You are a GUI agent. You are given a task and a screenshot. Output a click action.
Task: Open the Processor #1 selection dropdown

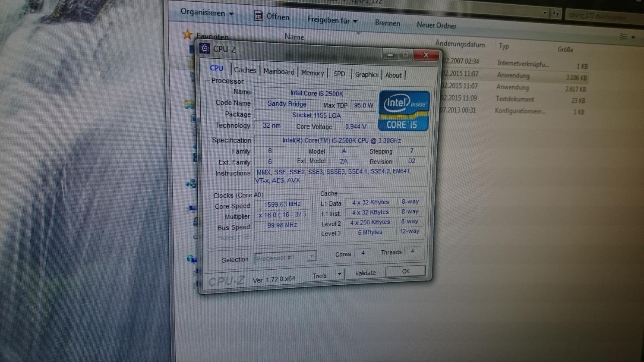coord(285,258)
